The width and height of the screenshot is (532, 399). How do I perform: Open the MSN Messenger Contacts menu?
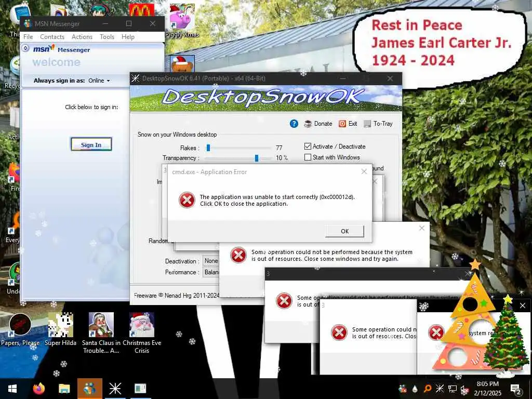(x=52, y=37)
